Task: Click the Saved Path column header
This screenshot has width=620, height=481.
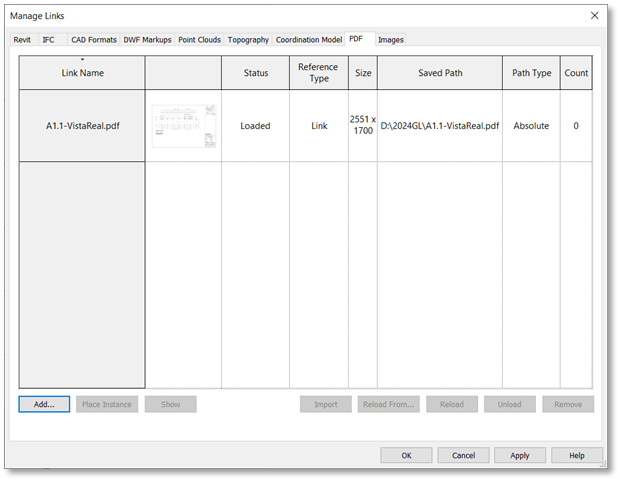Action: (x=440, y=73)
